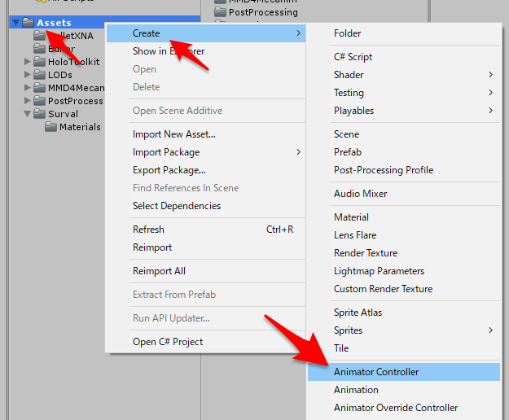Viewport: 509px width, 420px height.
Task: Click the Materials folder icon
Action: 50,127
